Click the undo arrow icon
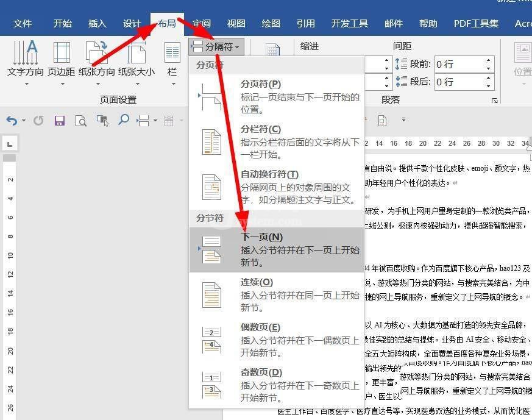The image size is (532, 420). (12, 121)
